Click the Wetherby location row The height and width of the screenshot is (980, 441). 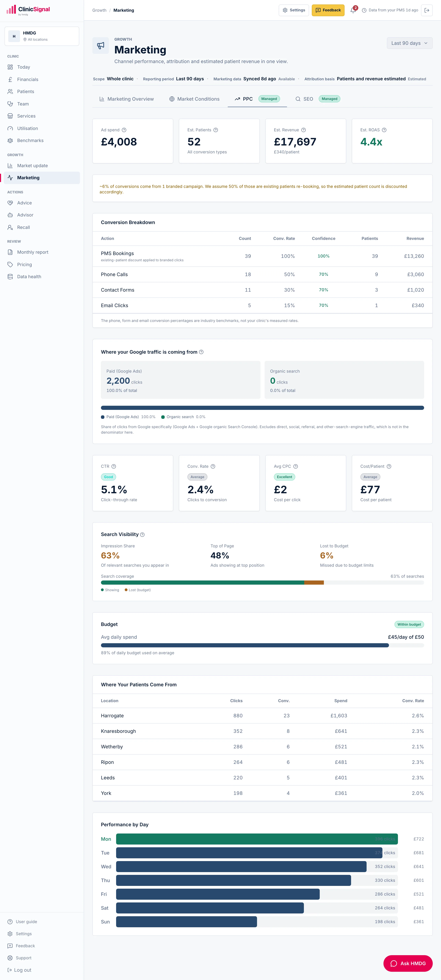click(x=262, y=747)
